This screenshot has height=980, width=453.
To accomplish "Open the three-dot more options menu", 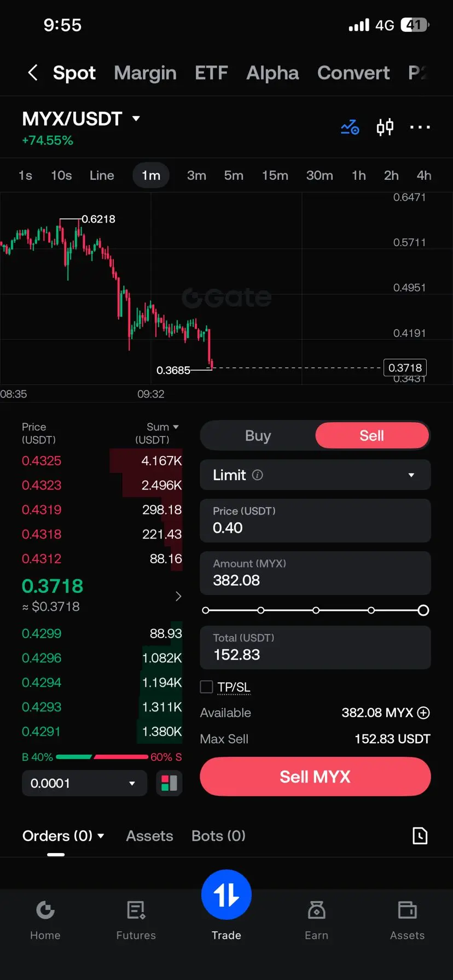I will click(420, 127).
